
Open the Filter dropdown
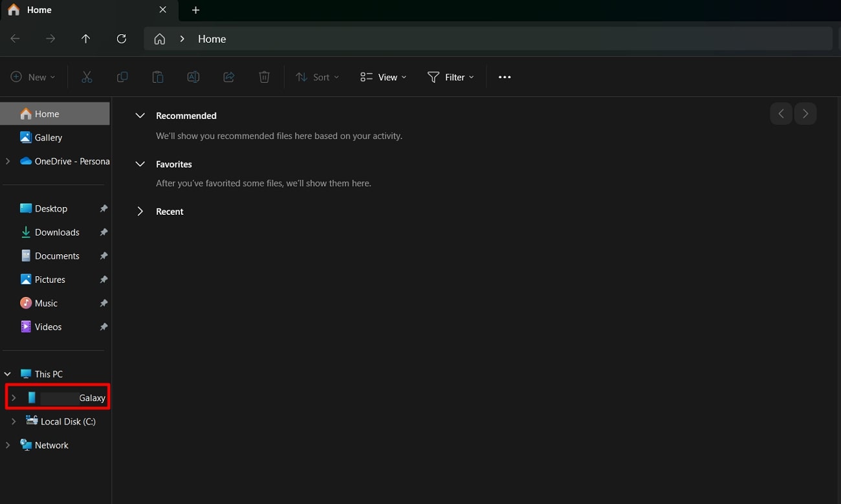[x=451, y=76]
